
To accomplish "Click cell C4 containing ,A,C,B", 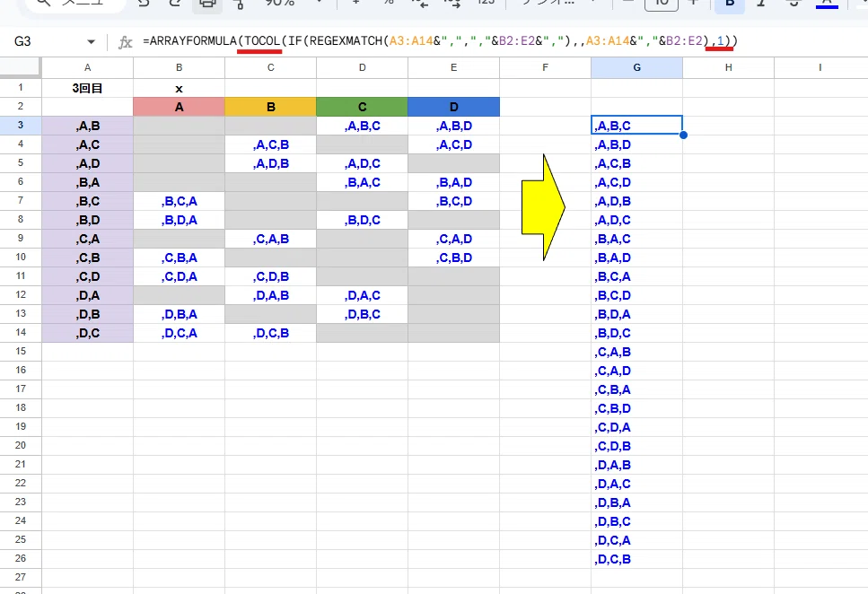I will (271, 144).
